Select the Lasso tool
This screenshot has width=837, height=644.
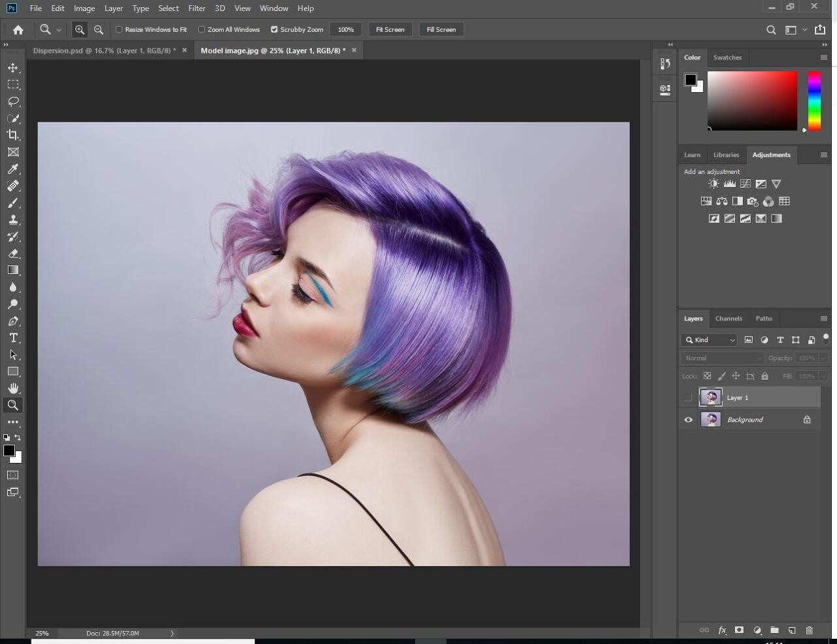(x=13, y=101)
